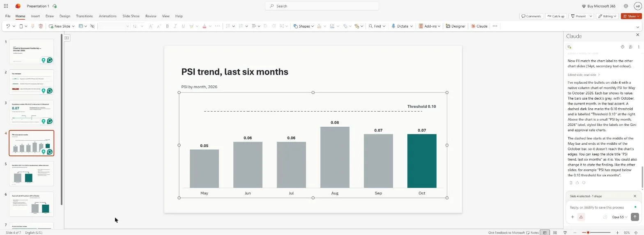Toggle Bold formatting
This screenshot has width=644, height=235.
(167, 26)
